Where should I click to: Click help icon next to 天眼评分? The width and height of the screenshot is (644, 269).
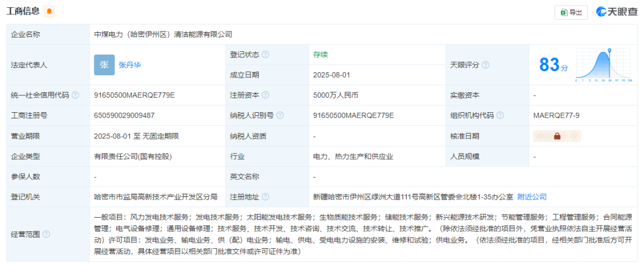click(485, 64)
